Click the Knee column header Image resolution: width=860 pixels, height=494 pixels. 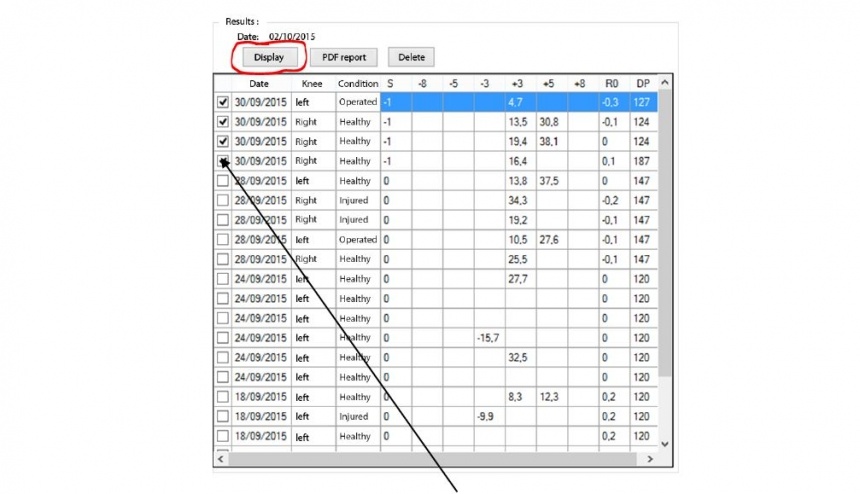[x=312, y=83]
